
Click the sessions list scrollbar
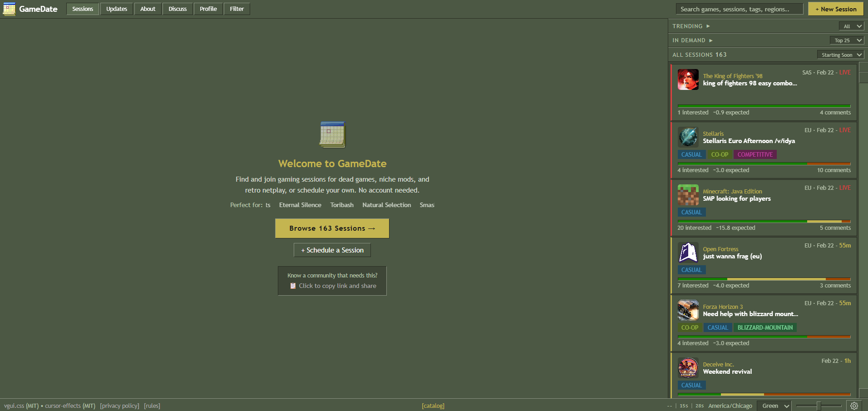(x=863, y=230)
